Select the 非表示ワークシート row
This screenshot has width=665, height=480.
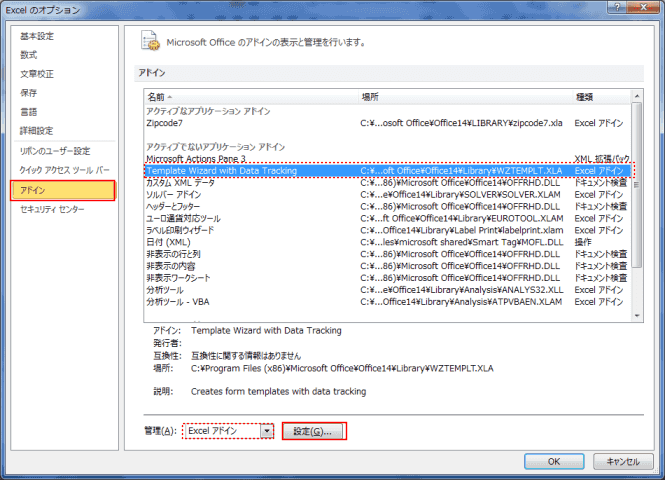[x=388, y=278]
